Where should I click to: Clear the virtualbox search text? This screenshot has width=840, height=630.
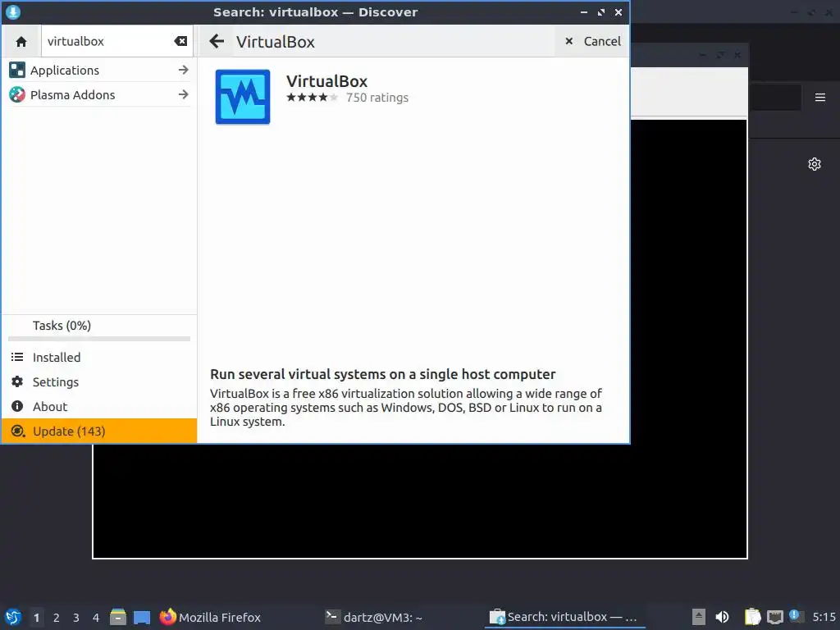click(180, 41)
